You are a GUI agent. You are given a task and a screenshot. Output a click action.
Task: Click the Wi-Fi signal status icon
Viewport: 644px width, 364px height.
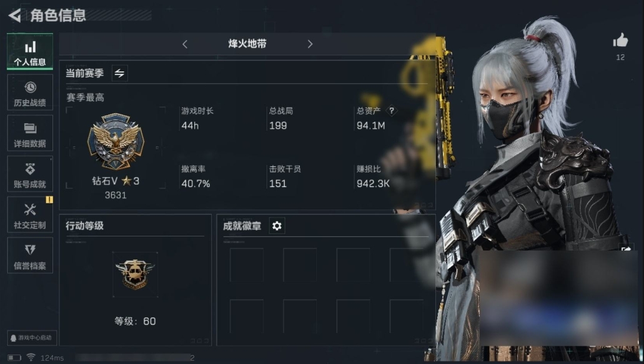(x=31, y=357)
